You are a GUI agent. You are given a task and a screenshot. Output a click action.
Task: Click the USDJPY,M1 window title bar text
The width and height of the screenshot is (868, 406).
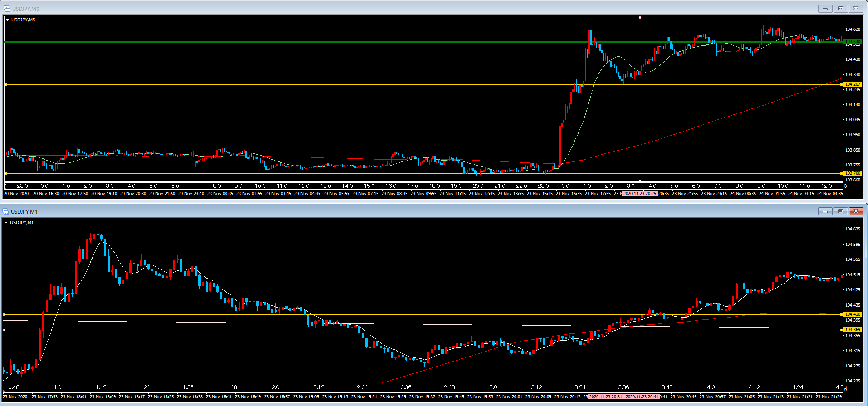pyautogui.click(x=24, y=212)
